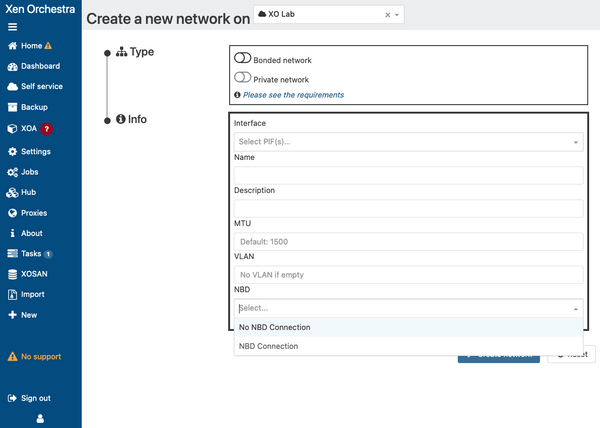The width and height of the screenshot is (600, 428).
Task: Click the MTU input field
Action: (408, 241)
